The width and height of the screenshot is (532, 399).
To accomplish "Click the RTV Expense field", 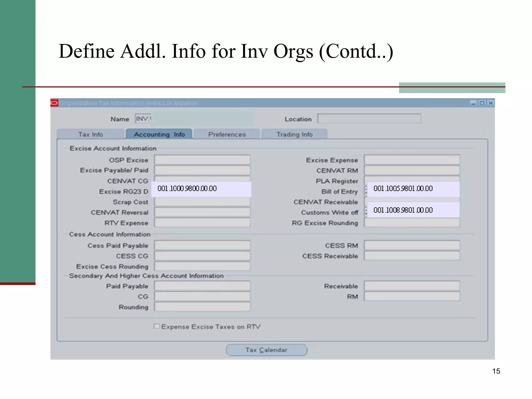I will click(202, 223).
